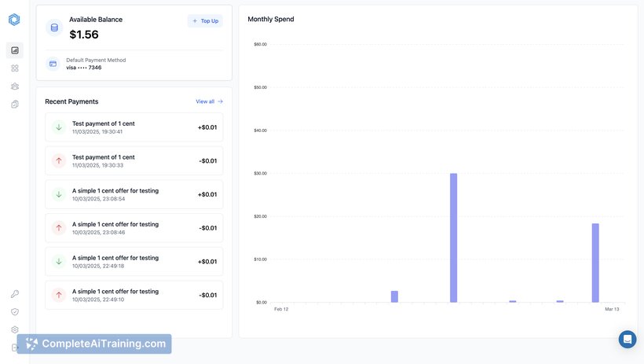Click red arrow of 19:30:33 test payment
The height and width of the screenshot is (364, 644).
click(x=59, y=161)
